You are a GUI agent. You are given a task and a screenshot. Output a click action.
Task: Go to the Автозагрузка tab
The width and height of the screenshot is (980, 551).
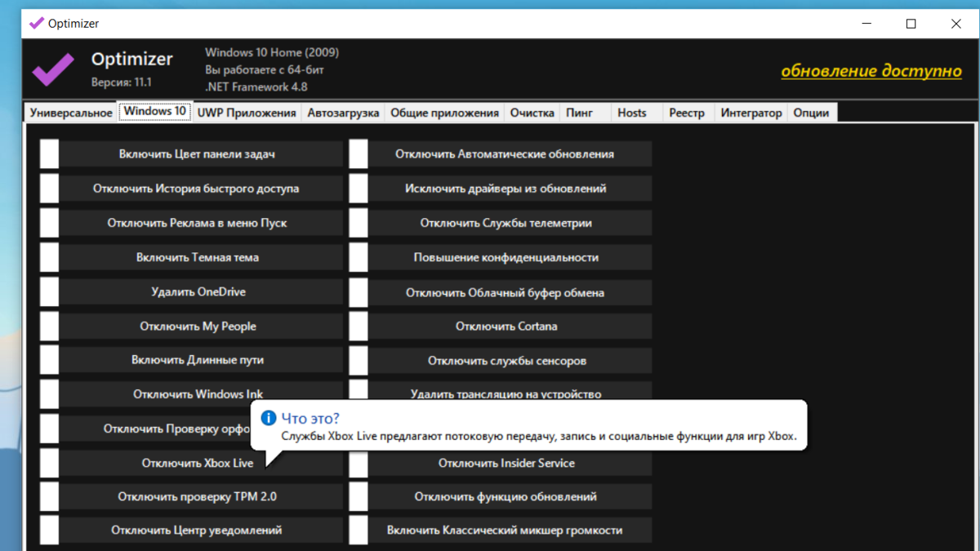pos(343,113)
